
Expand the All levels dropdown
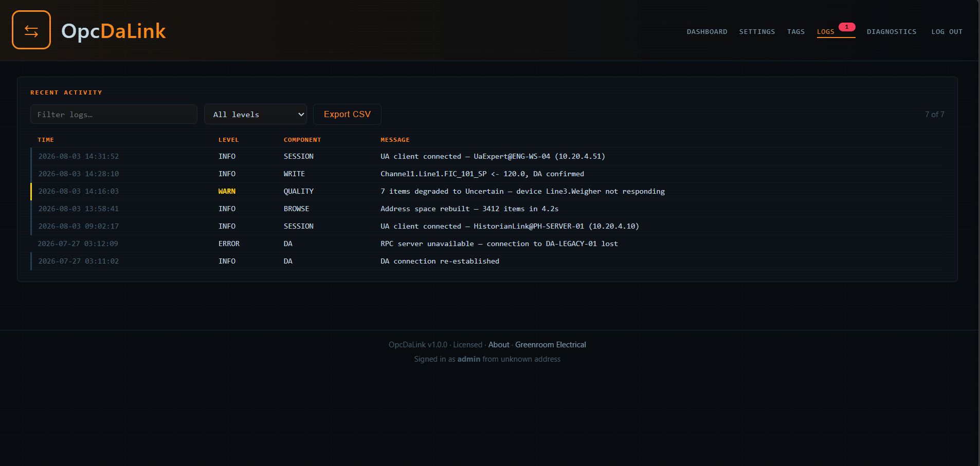(x=256, y=114)
